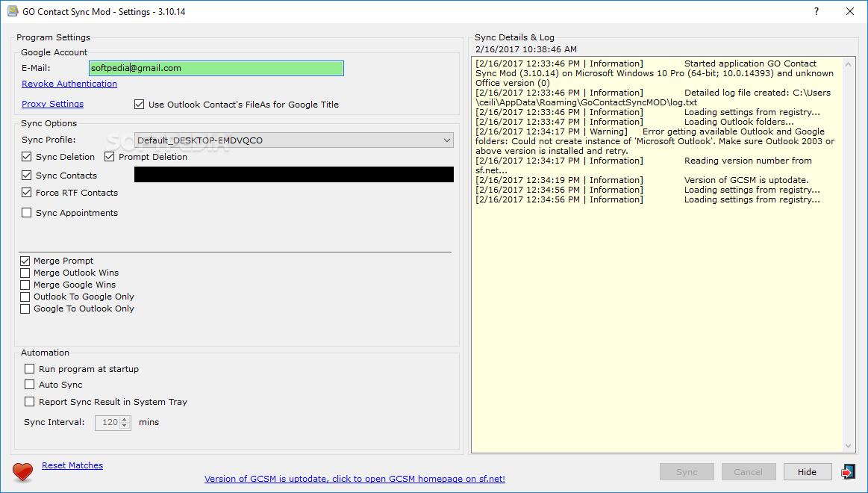Click the Sync Interval value field

click(108, 422)
